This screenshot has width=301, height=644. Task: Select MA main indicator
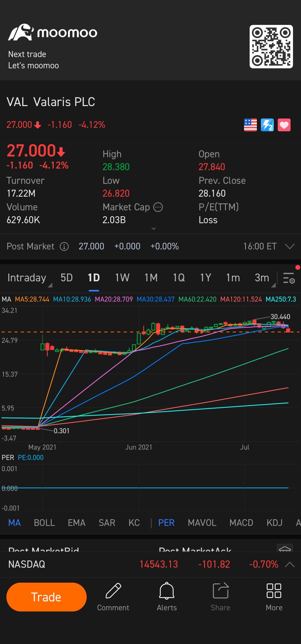(14, 523)
